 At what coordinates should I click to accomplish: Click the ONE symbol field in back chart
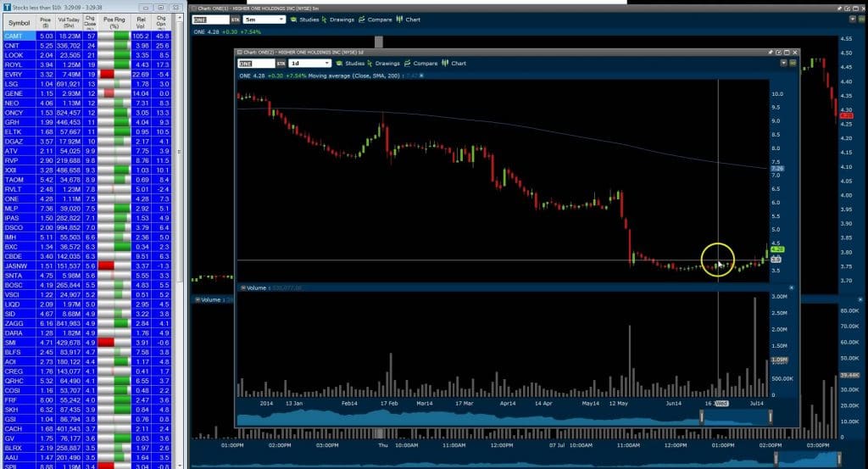[x=210, y=20]
